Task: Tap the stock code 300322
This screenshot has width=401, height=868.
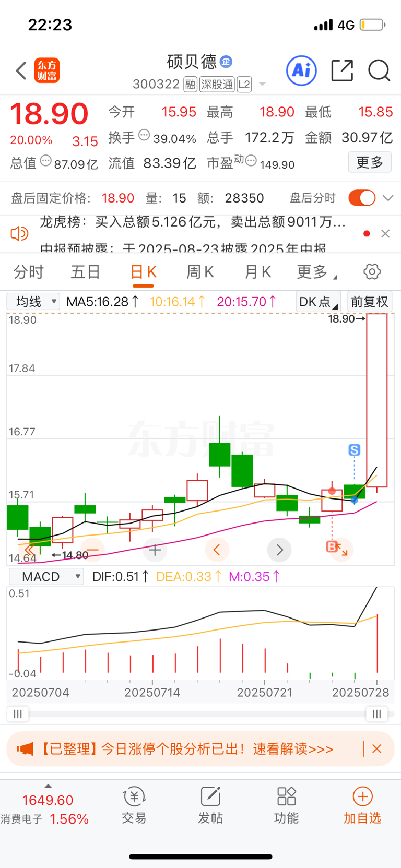Action: click(156, 84)
